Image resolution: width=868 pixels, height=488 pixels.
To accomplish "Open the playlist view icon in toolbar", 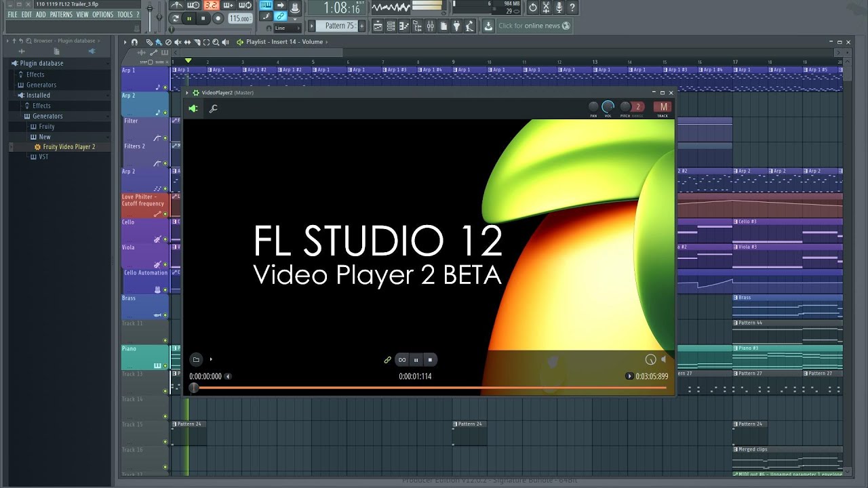I will coord(378,26).
